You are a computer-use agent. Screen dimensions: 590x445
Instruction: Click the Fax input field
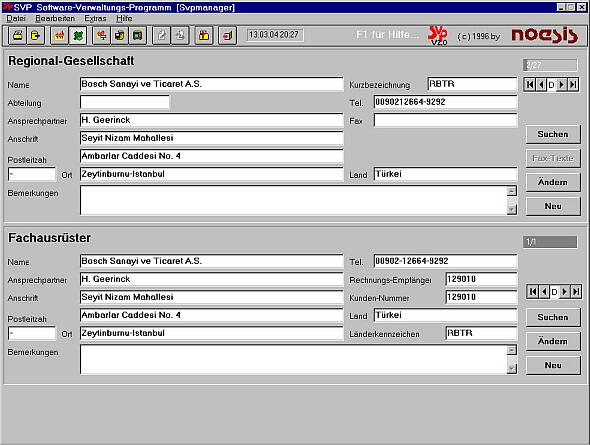point(446,120)
